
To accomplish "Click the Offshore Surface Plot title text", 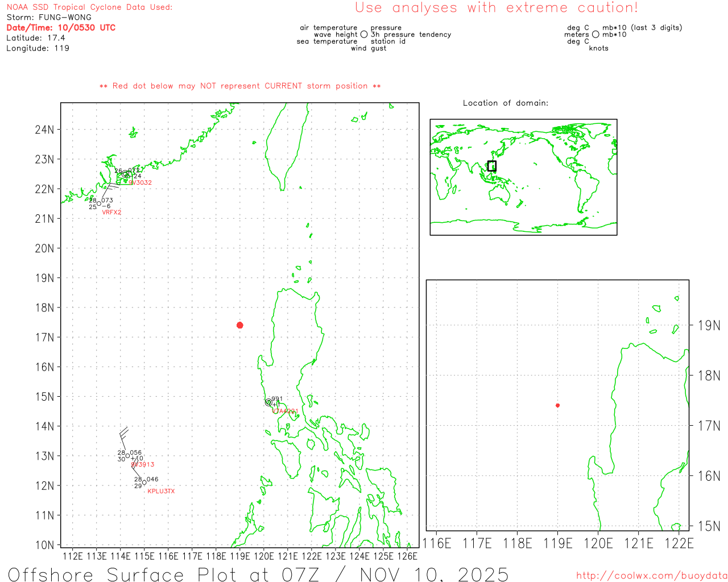I will click(258, 574).
